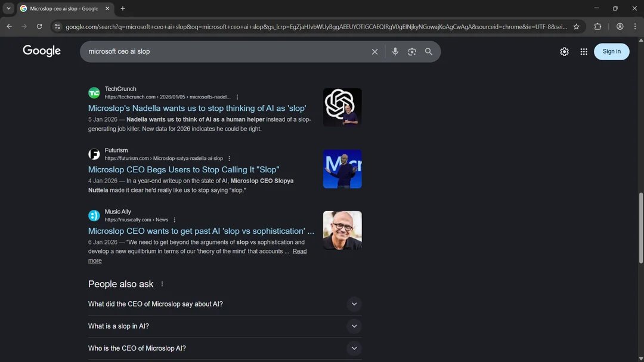Close the Microslop ceo ai slop tab

[x=107, y=8]
